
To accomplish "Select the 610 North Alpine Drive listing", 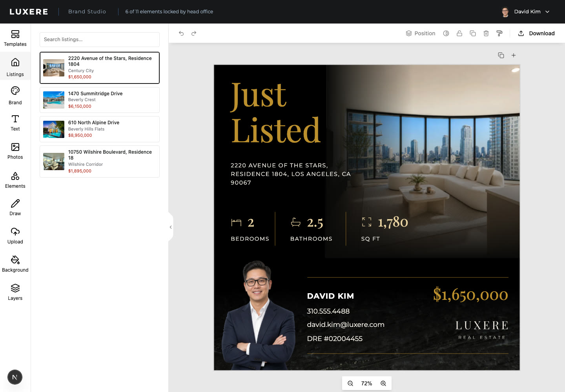I will pos(100,129).
